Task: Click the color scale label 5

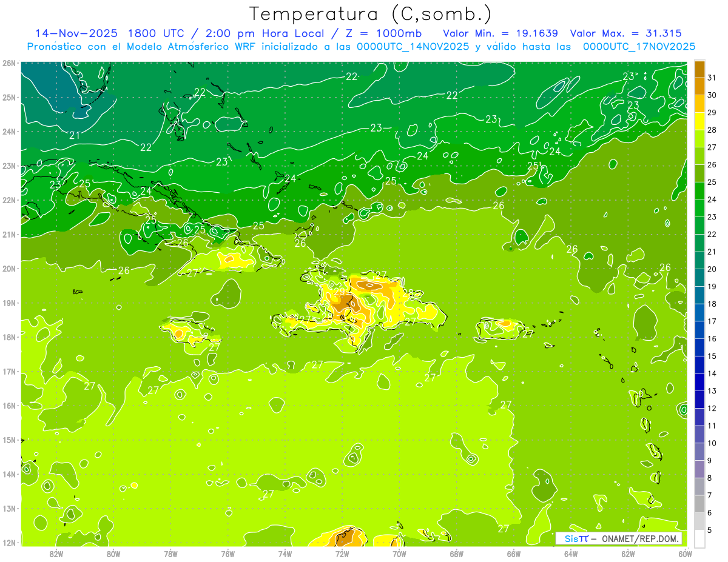Action: (710, 530)
